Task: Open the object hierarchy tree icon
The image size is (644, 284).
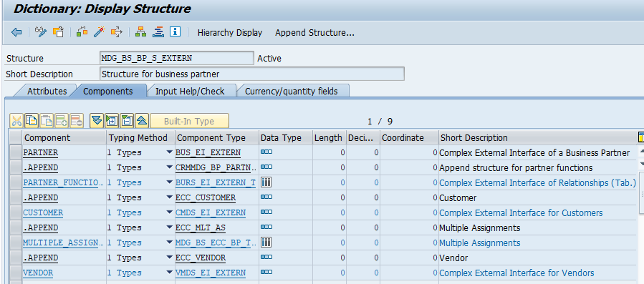Action: pos(141,32)
